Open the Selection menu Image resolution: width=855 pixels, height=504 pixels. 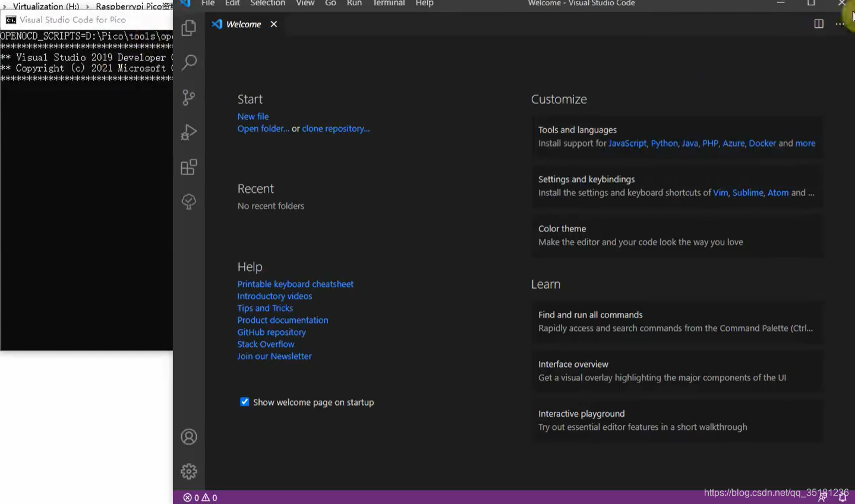pos(267,3)
